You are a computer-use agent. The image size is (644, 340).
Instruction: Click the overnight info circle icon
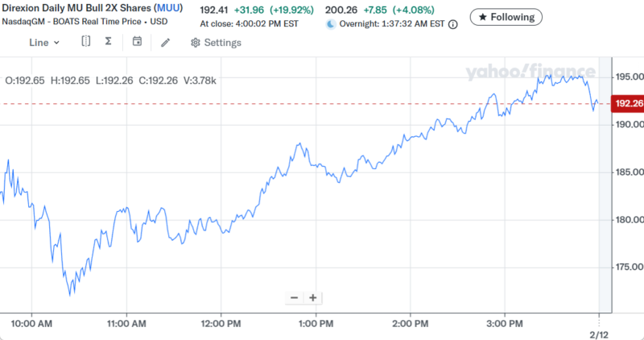tap(452, 25)
